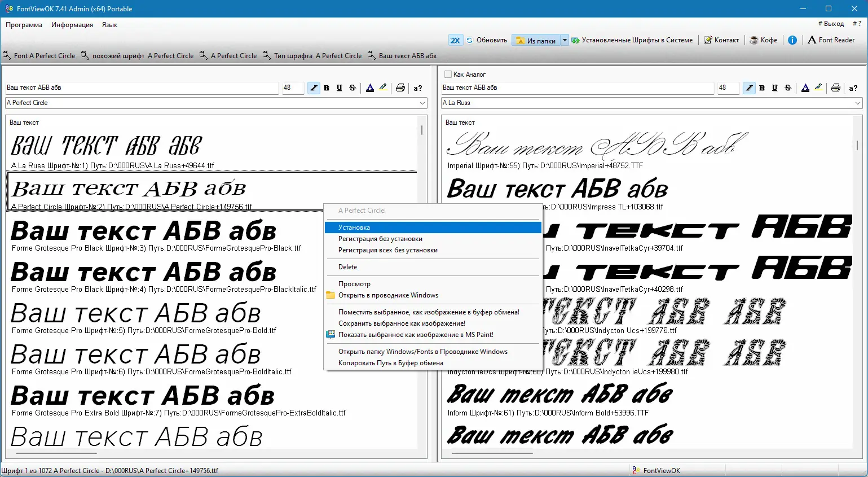Viewport: 868px width, 477px height.
Task: Click the Кофе coffee cup icon
Action: (754, 40)
